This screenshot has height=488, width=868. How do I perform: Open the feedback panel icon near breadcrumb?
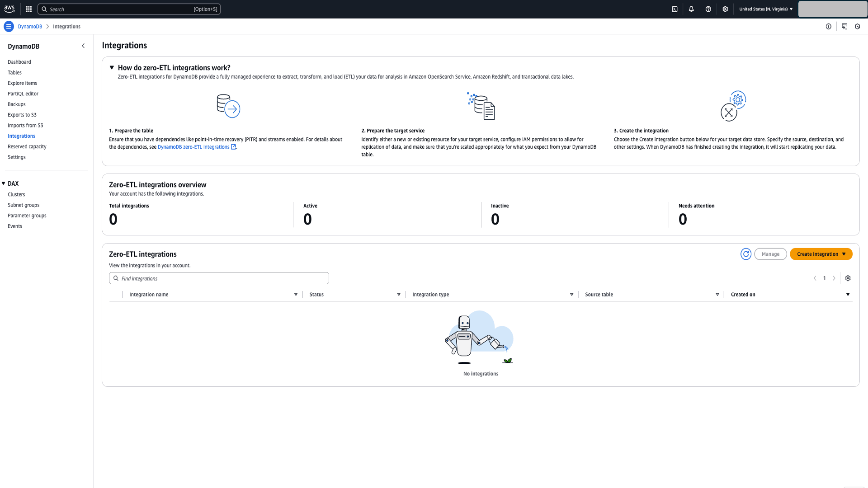[844, 26]
